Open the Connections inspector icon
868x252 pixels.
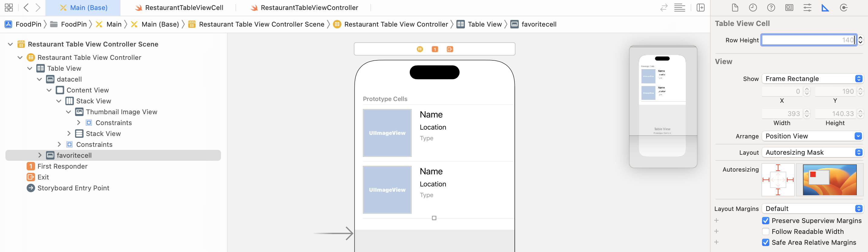pos(844,8)
